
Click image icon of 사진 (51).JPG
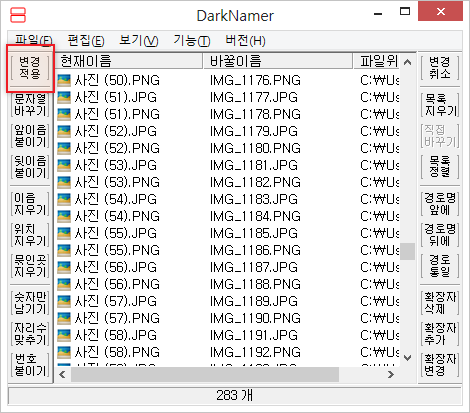pyautogui.click(x=64, y=97)
